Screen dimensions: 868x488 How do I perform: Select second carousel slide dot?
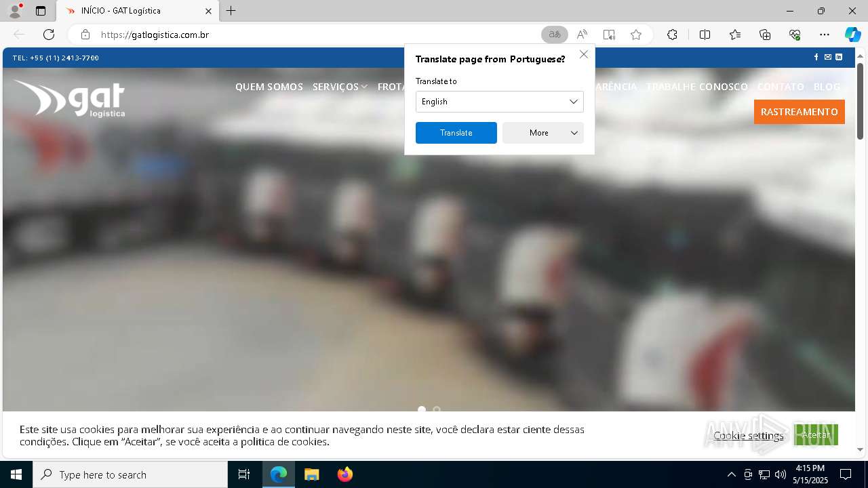(437, 409)
